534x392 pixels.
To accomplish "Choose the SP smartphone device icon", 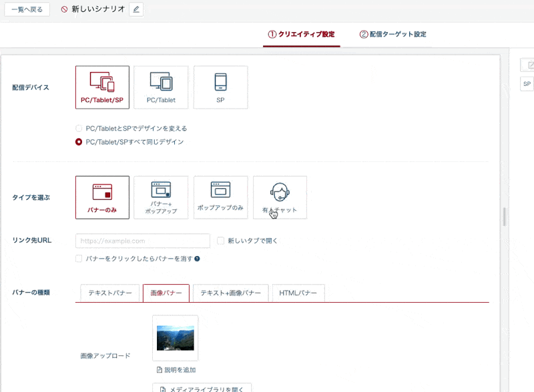I will [220, 82].
